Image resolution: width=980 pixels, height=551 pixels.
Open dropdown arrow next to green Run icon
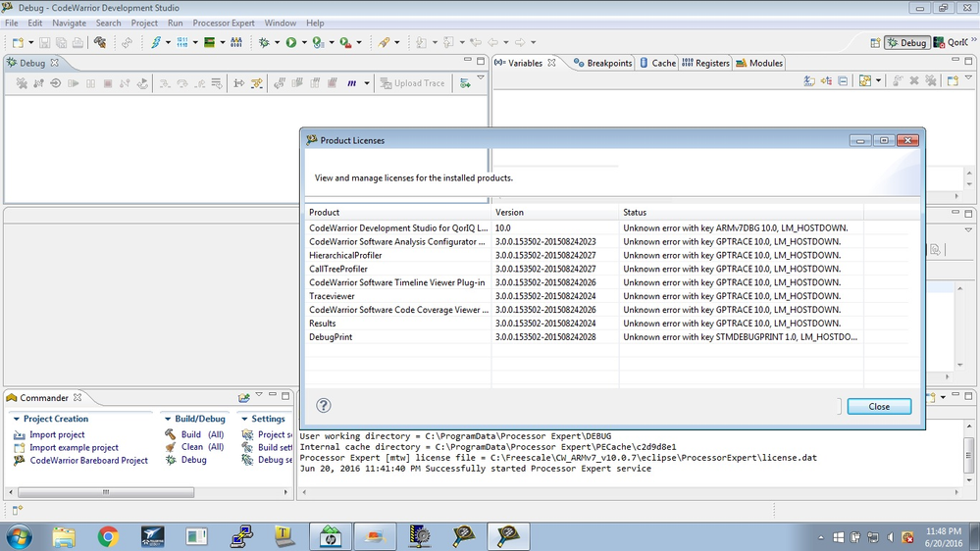[x=304, y=42]
